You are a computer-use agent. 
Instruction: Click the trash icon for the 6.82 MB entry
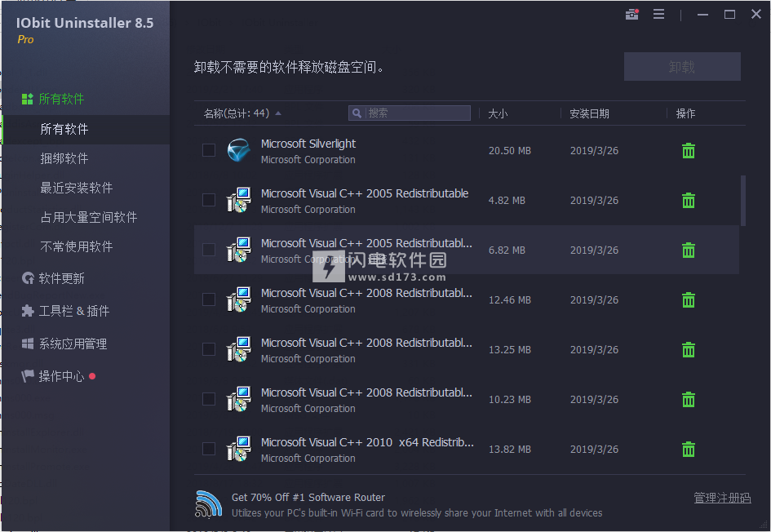689,250
